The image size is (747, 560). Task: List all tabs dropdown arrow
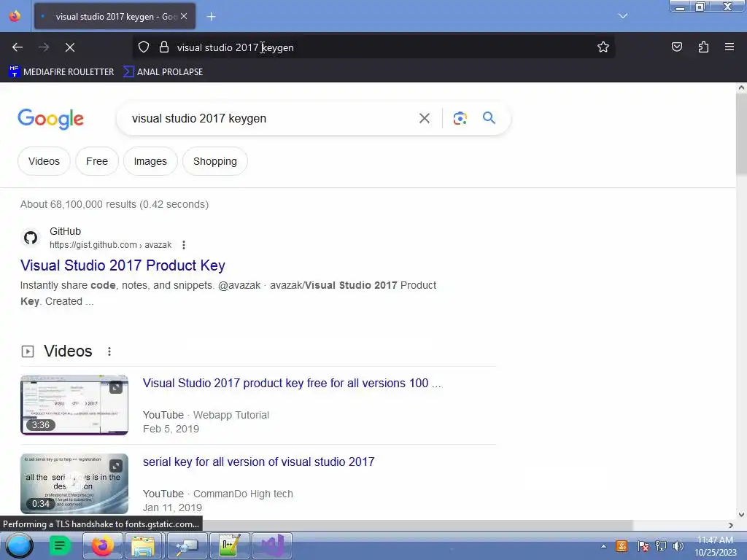tap(623, 16)
